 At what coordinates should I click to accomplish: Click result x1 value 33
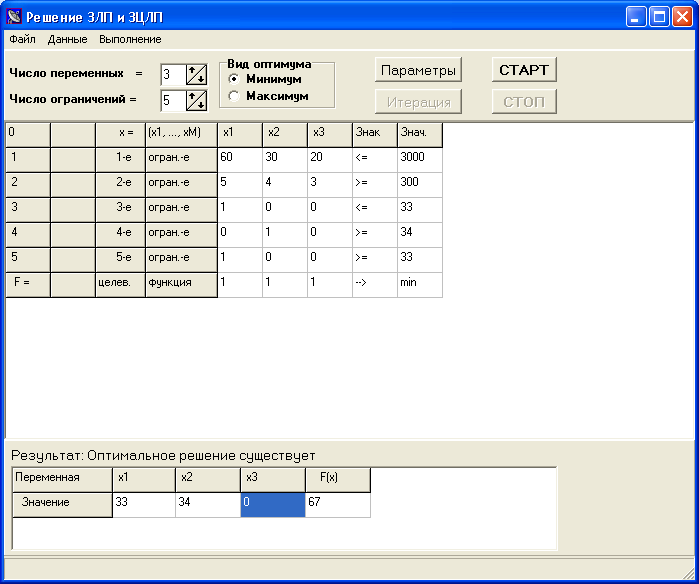[x=144, y=505]
